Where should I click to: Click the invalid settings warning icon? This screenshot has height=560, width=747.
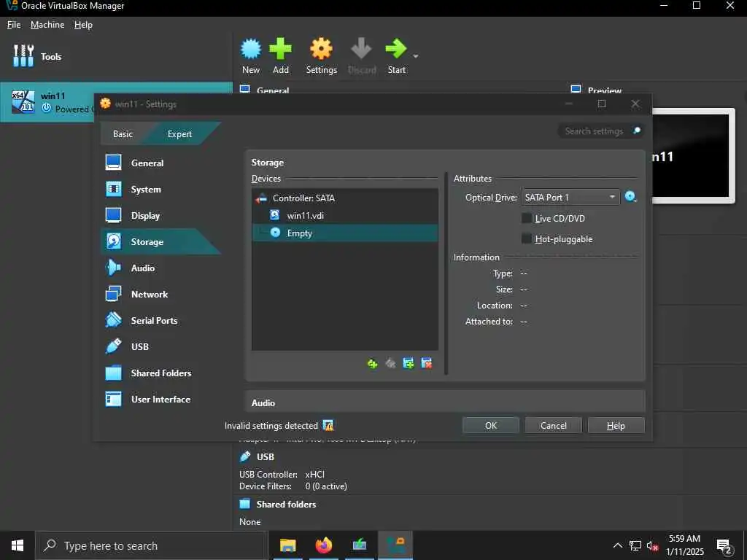(328, 425)
